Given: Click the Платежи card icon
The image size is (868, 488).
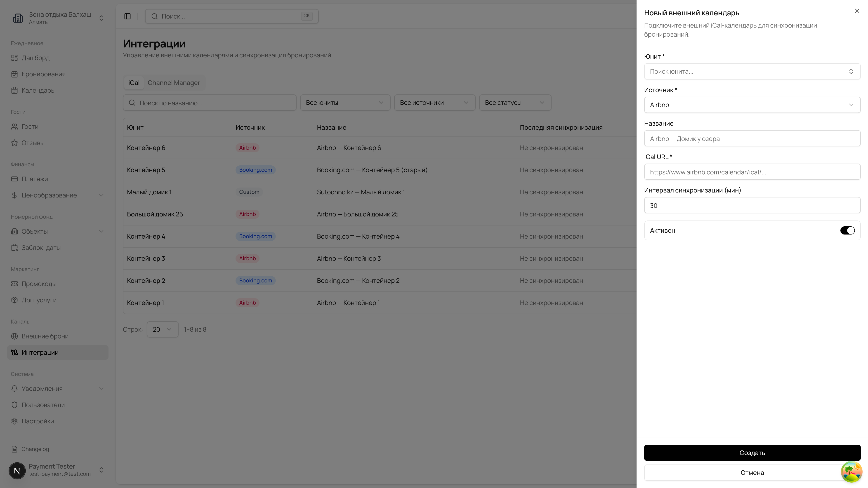Looking at the screenshot, I should point(14,179).
